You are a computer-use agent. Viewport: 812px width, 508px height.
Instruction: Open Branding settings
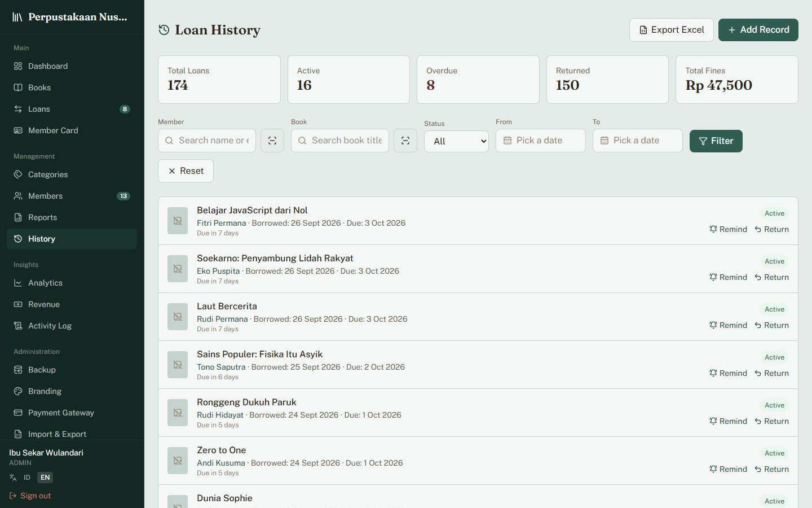[x=72, y=391]
